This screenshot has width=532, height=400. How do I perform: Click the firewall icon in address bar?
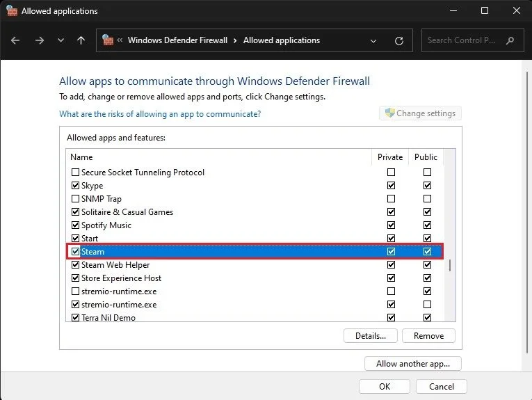pos(108,40)
